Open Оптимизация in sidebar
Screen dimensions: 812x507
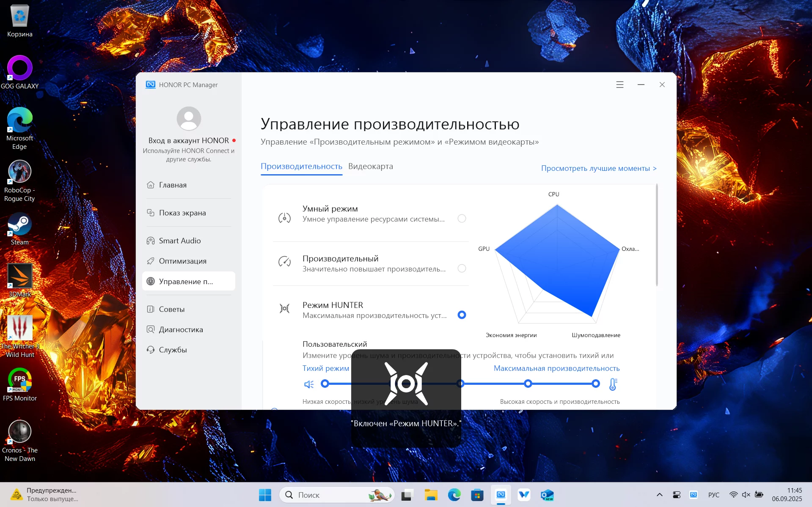(189, 261)
